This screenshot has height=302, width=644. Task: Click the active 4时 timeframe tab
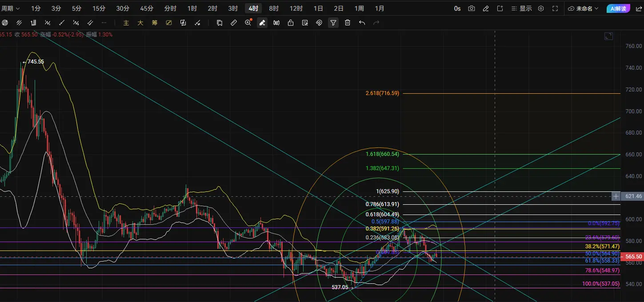(253, 8)
